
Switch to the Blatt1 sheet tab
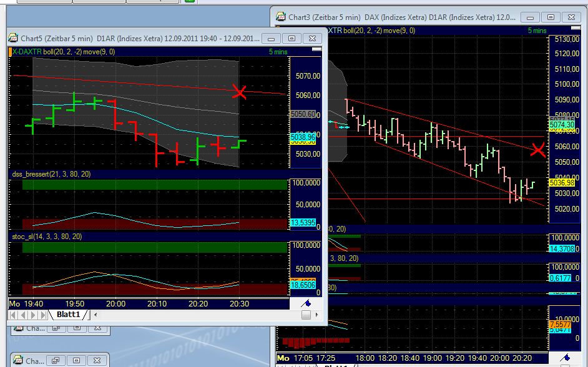68,314
